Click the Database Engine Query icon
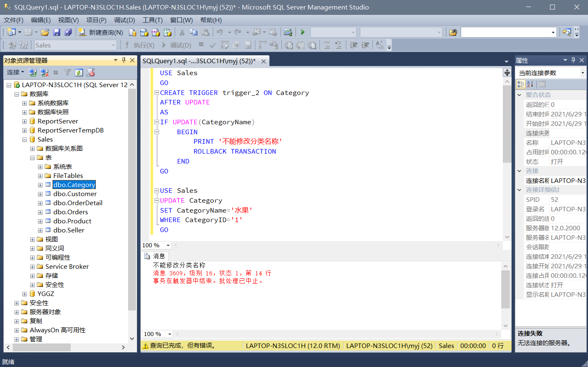The image size is (588, 367). [x=132, y=32]
